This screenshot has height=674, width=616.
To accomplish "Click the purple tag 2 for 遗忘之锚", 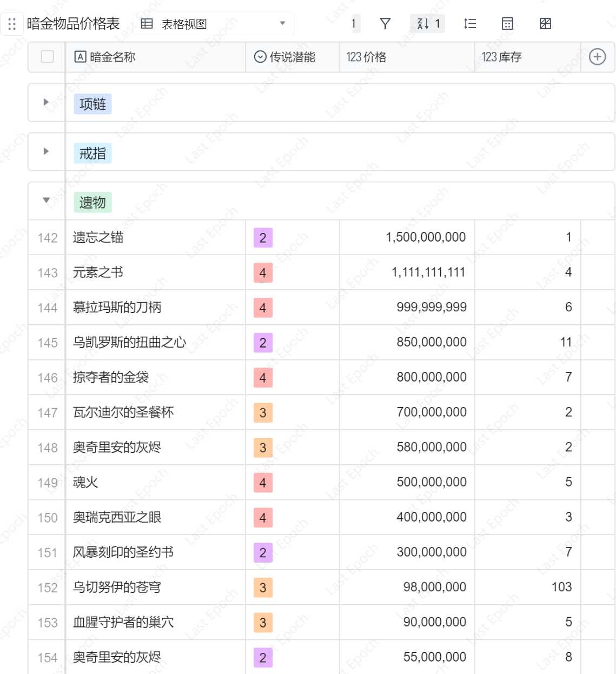I will 263,238.
